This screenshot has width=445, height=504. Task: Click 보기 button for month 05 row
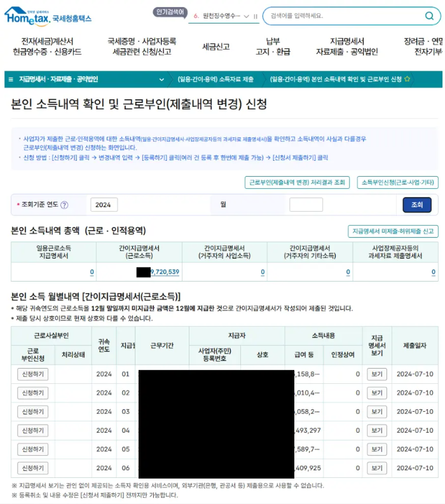coord(377,449)
